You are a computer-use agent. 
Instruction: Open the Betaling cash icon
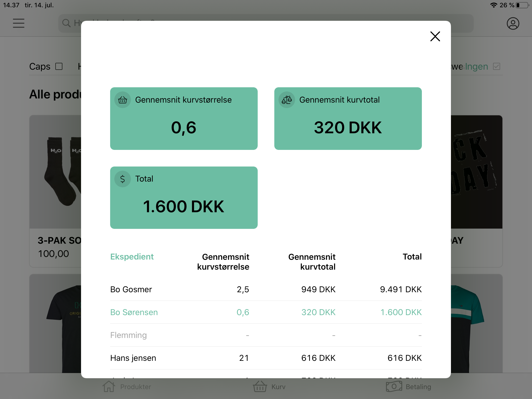[394, 387]
